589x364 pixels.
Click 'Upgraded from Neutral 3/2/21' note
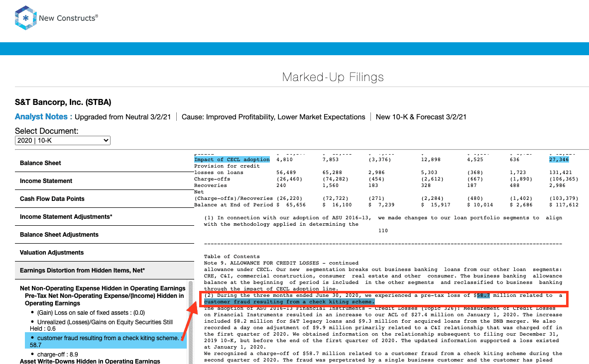[122, 117]
